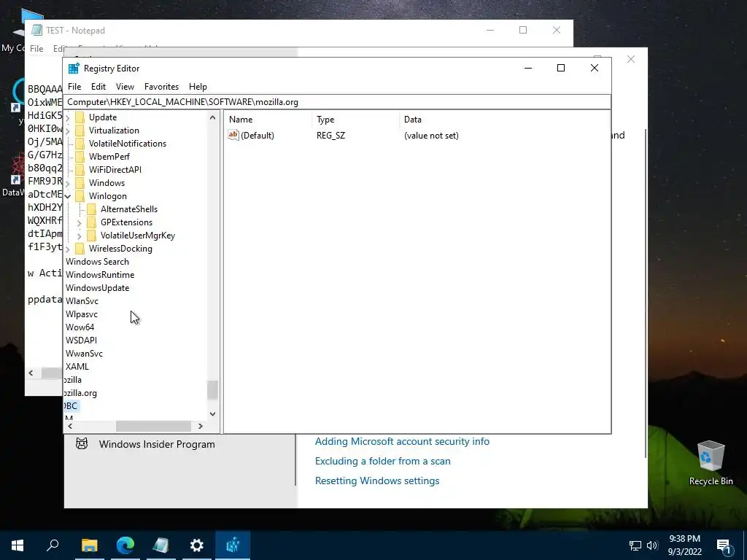Switch to Settings from the taskbar
Image resolution: width=747 pixels, height=560 pixels.
[x=197, y=545]
